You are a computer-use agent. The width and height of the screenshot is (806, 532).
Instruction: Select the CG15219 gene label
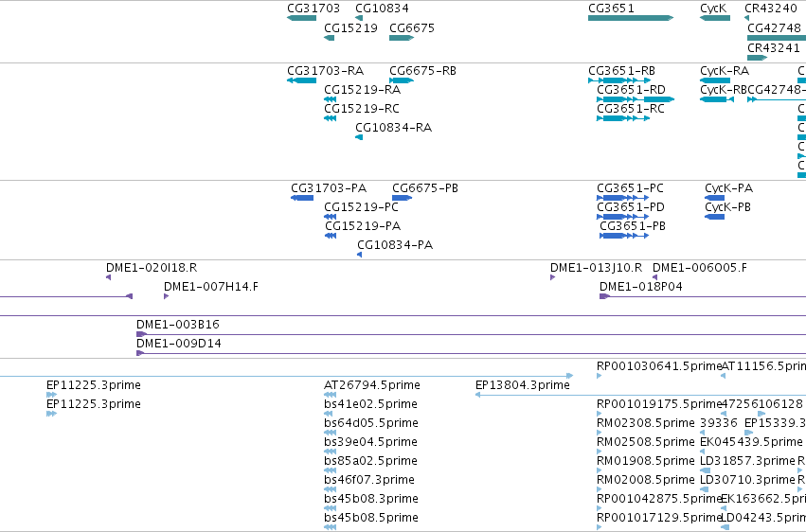(x=350, y=27)
